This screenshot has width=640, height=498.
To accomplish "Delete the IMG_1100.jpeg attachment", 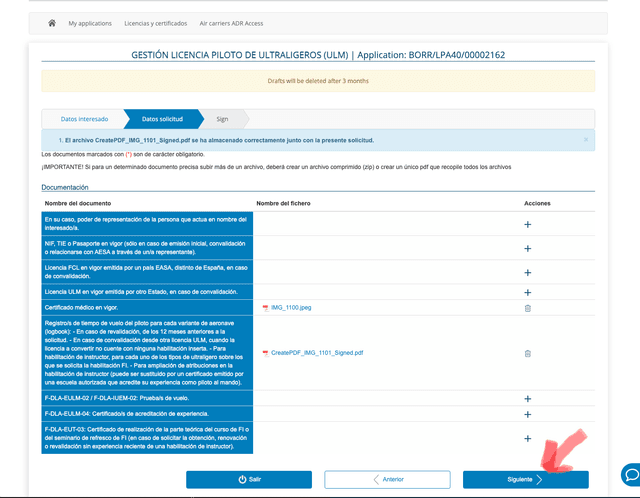I will [527, 308].
